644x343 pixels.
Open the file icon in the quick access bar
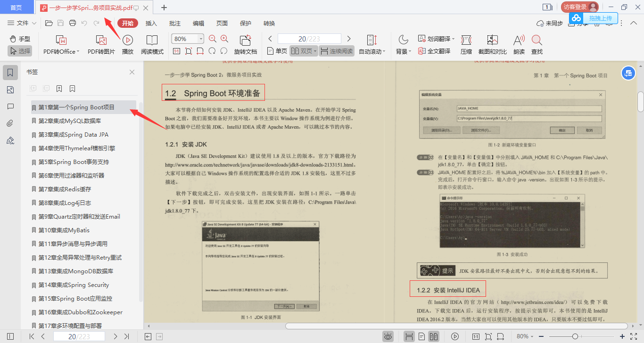49,23
